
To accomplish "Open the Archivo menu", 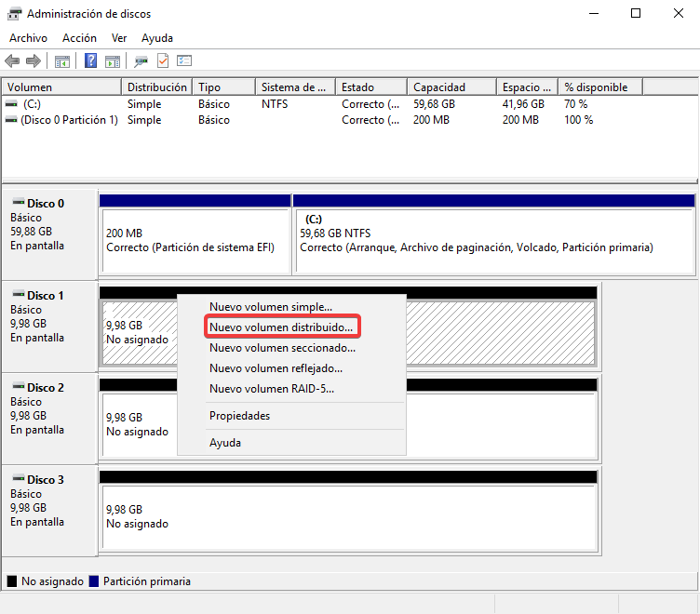I will (28, 38).
